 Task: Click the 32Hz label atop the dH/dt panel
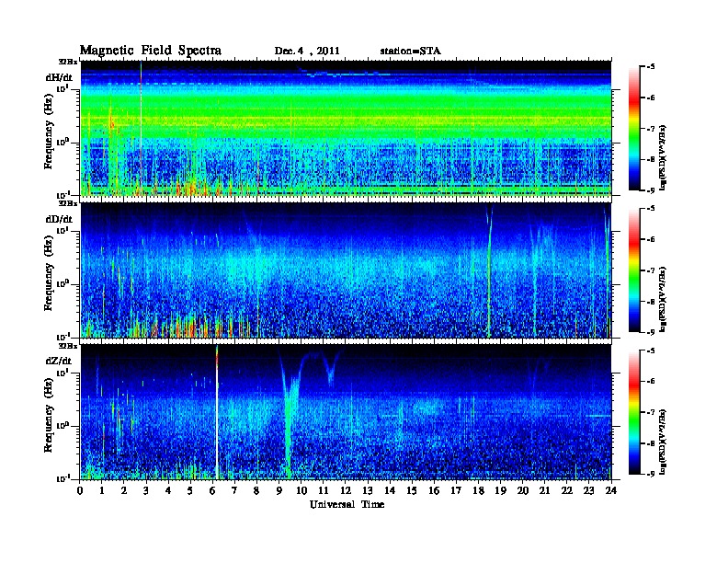(x=68, y=62)
